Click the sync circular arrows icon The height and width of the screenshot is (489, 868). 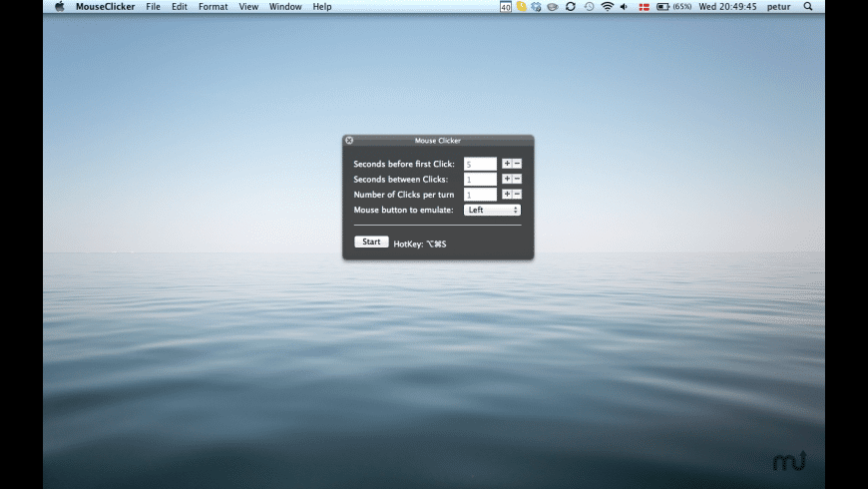(570, 6)
